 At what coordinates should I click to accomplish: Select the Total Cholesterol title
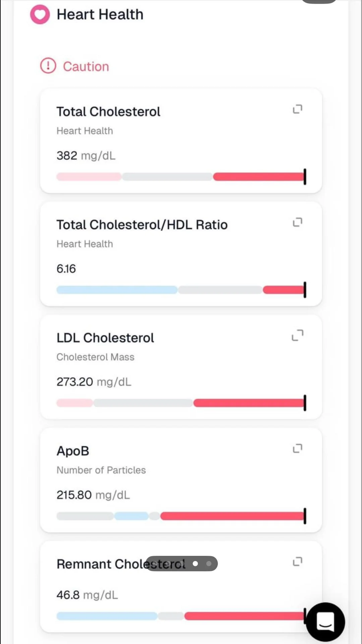108,112
